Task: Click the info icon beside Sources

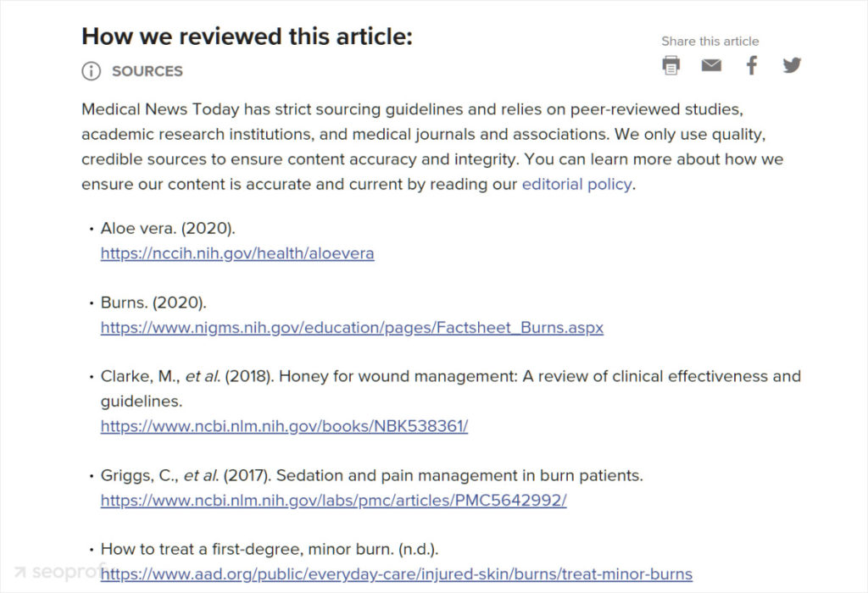Action: click(x=91, y=71)
